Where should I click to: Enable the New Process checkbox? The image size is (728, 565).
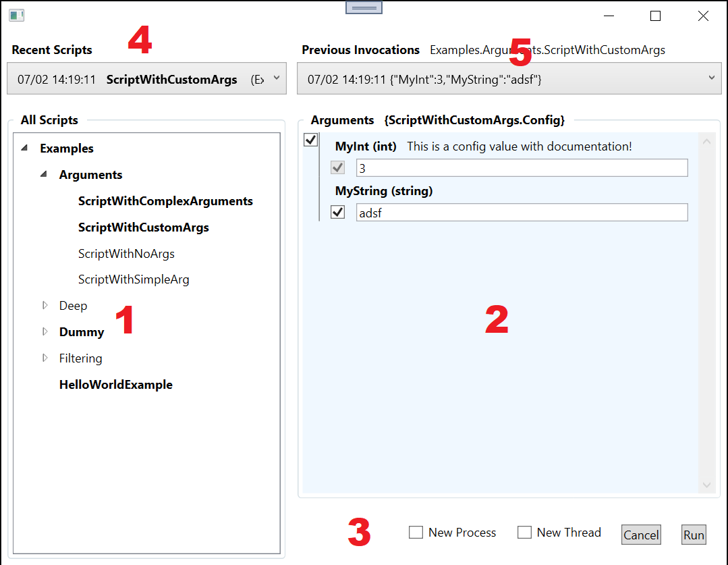pos(416,532)
